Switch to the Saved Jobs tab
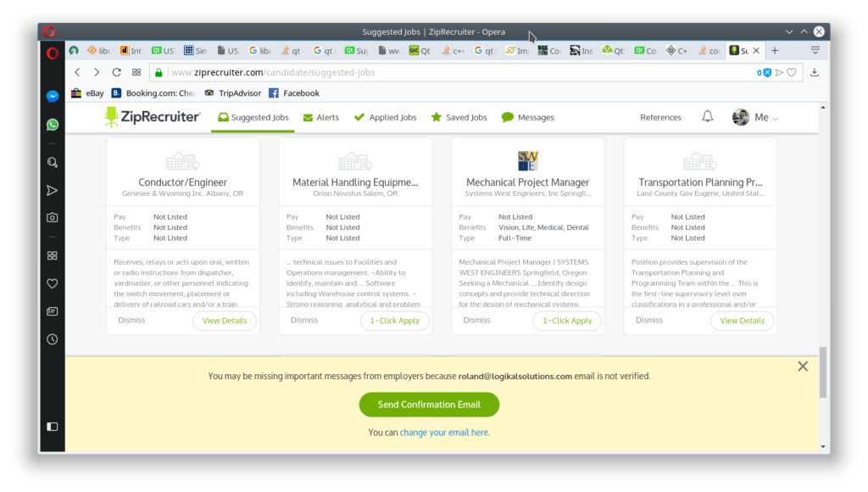868x492 pixels. (459, 117)
